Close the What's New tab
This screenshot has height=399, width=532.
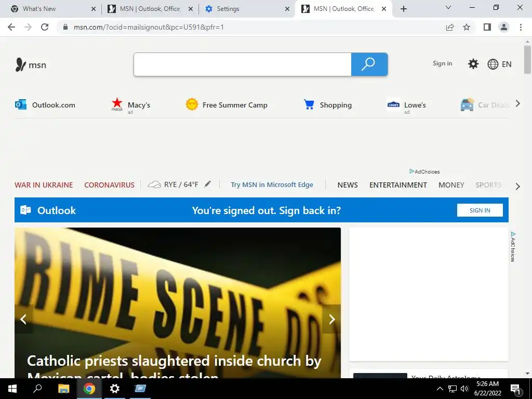pyautogui.click(x=94, y=9)
